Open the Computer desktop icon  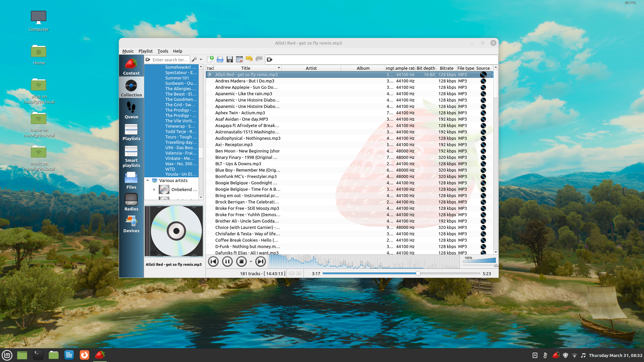tap(39, 21)
